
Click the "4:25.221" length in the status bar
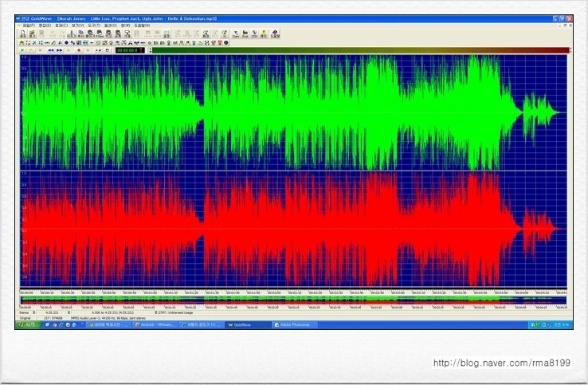pyautogui.click(x=52, y=312)
